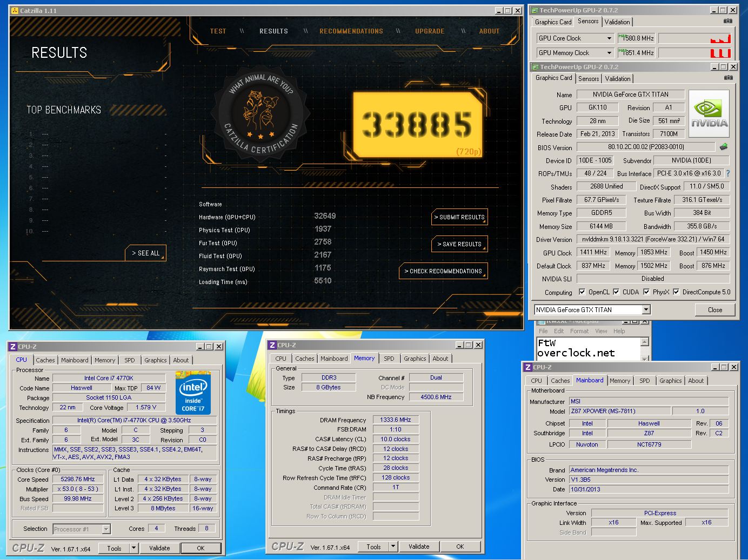Toggle the DirectCompute 5.0 checkbox
This screenshot has width=748, height=560.
click(676, 292)
